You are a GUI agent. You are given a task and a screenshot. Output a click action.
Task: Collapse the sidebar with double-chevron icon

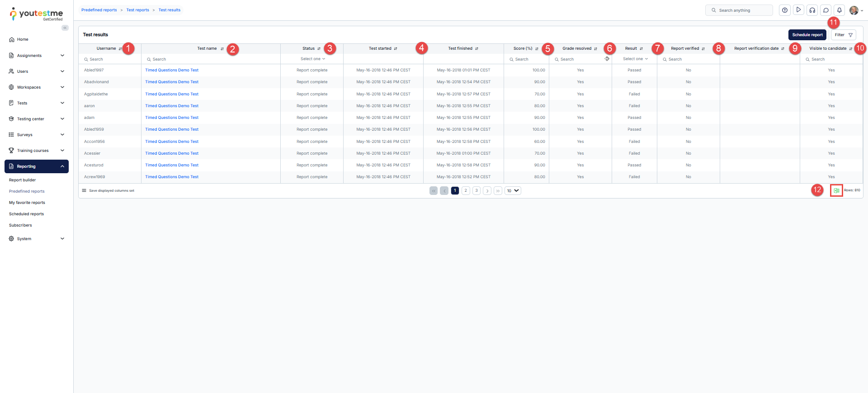pos(65,28)
